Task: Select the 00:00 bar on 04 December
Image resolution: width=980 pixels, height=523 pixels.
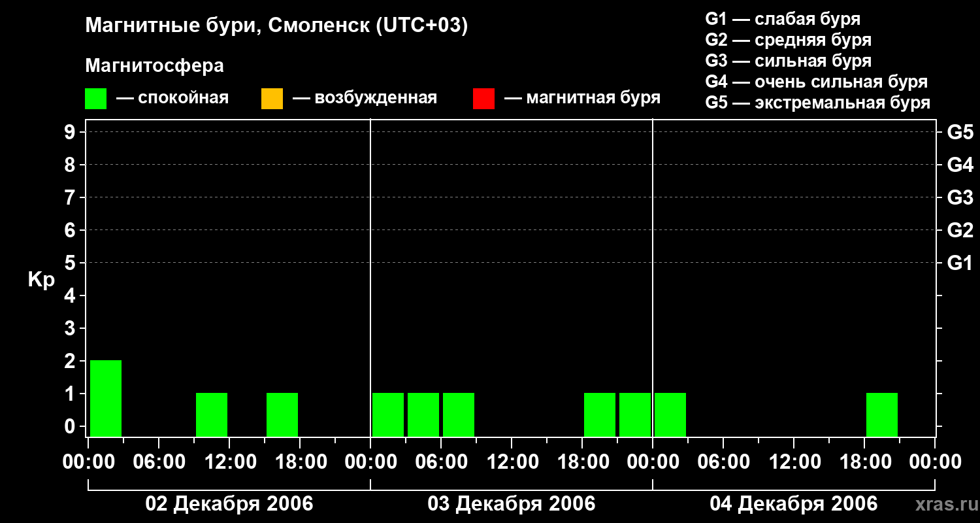Action: (x=670, y=414)
